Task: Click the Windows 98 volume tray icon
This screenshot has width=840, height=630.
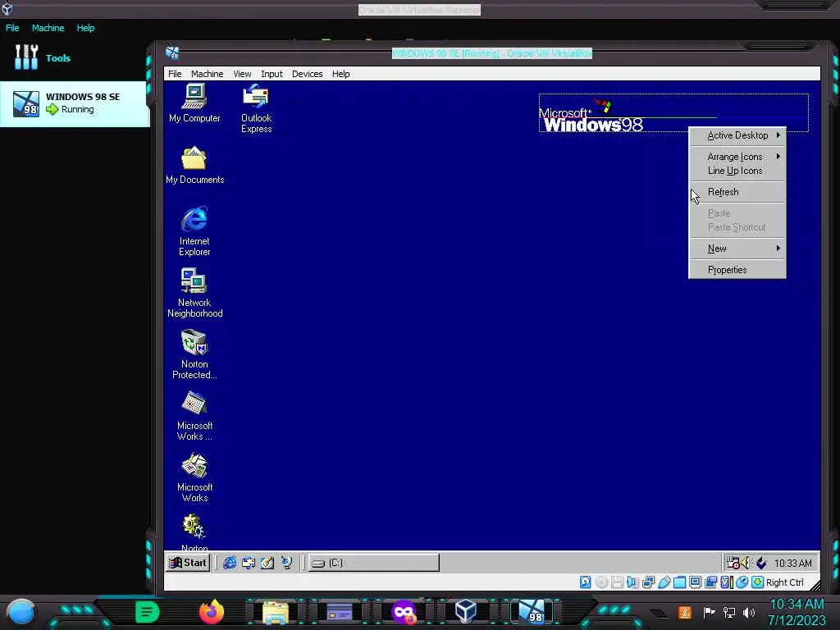Action: (x=745, y=563)
